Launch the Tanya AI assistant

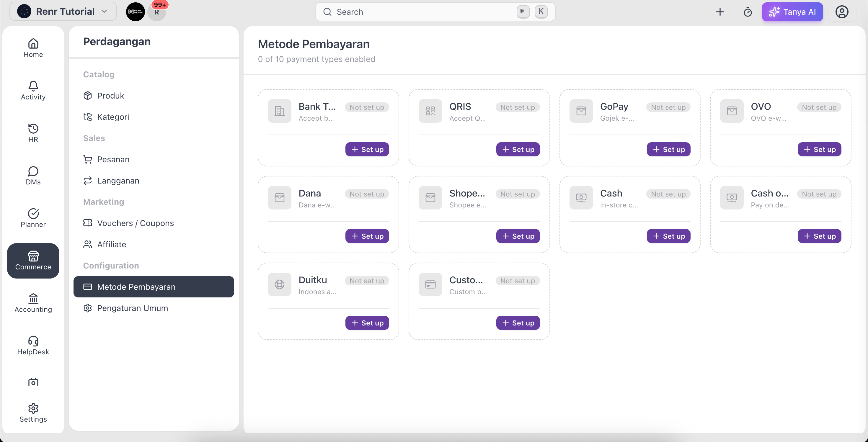click(x=792, y=12)
